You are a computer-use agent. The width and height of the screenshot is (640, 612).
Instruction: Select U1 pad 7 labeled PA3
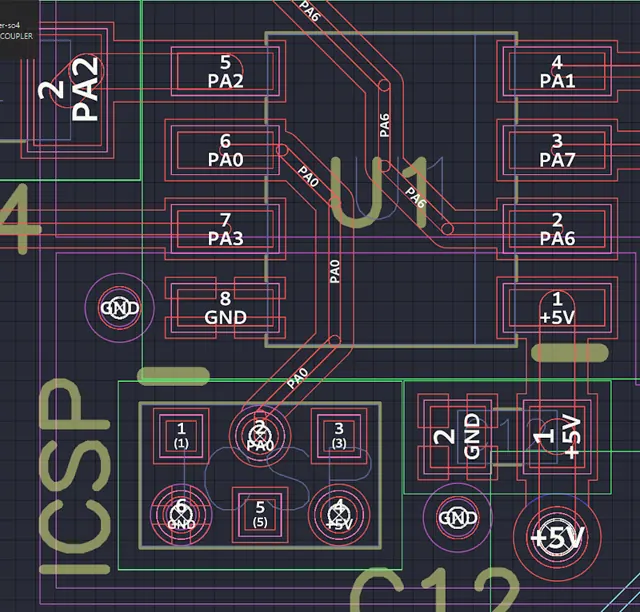point(225,229)
